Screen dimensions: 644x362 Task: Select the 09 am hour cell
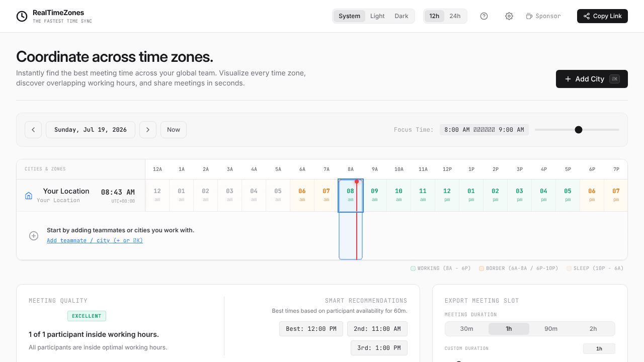coord(375,196)
